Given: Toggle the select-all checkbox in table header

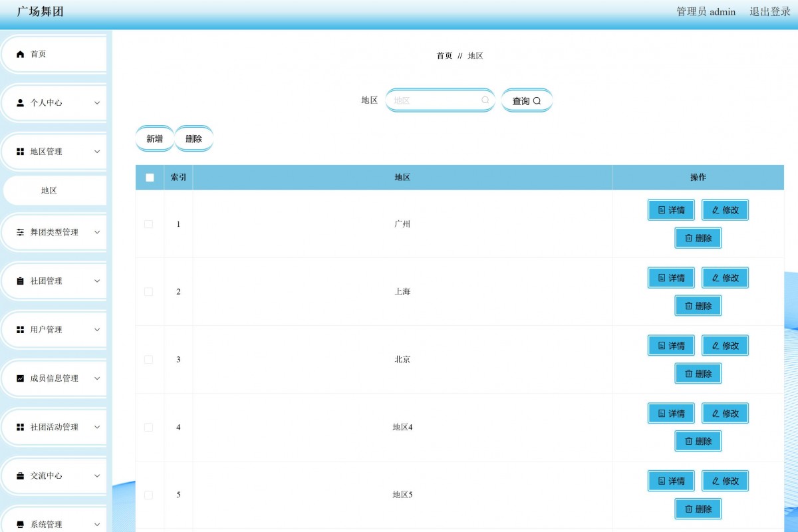Looking at the screenshot, I should coord(150,178).
